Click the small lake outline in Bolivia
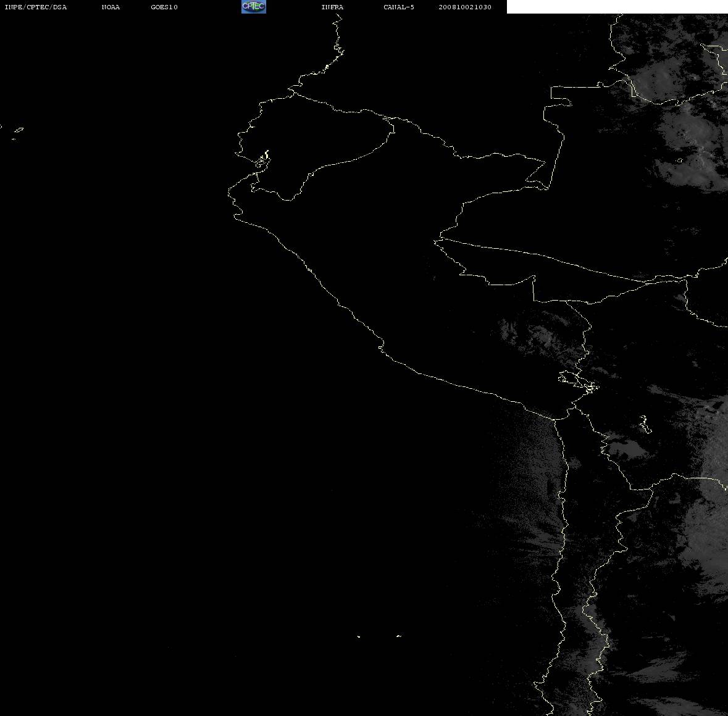The image size is (728, 716). pyautogui.click(x=645, y=424)
